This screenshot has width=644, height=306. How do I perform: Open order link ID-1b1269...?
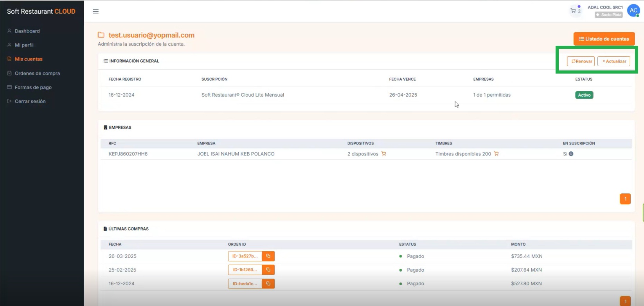coord(245,270)
